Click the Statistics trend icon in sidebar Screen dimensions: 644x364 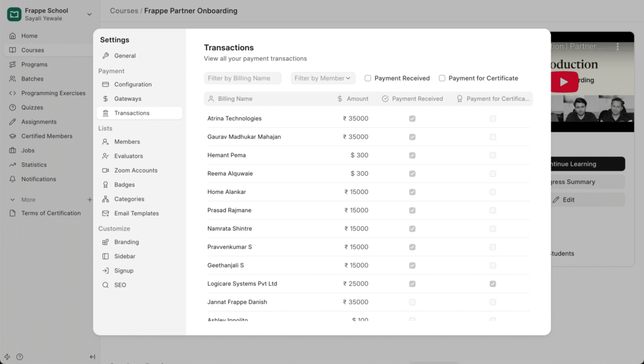click(13, 165)
